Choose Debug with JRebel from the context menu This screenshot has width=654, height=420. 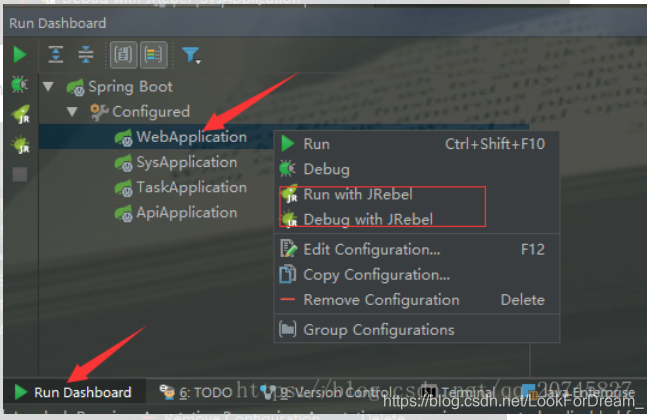pos(416,219)
